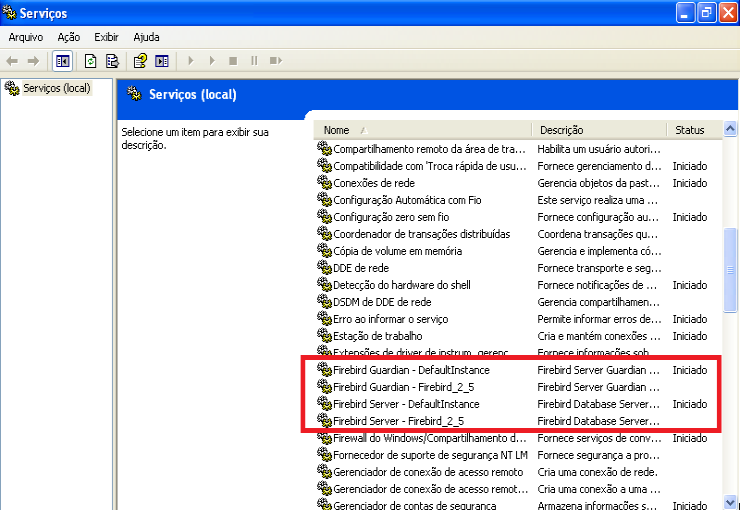Screen dimensions: 740x510
Task: Click gear icon of Firebird Guardian - DefaultInstance
Action: (324, 369)
